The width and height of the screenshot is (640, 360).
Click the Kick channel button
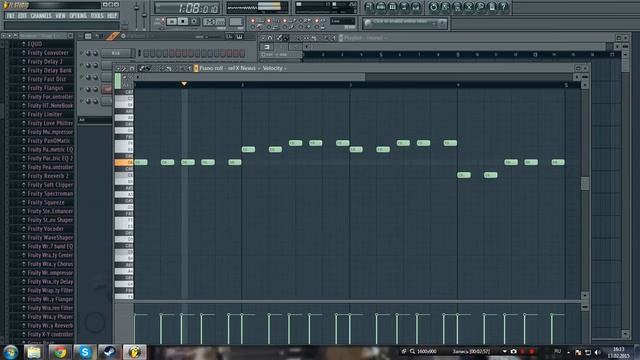coord(116,53)
